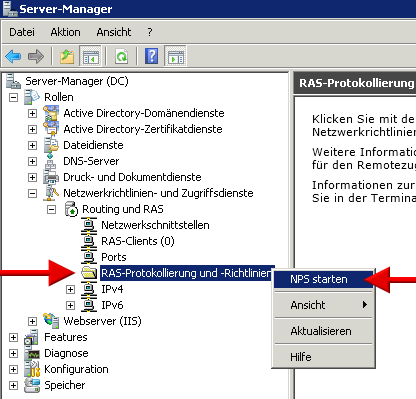Click the Routing und RAS server icon
Viewport: 416px width, 399px height.
coord(71,209)
